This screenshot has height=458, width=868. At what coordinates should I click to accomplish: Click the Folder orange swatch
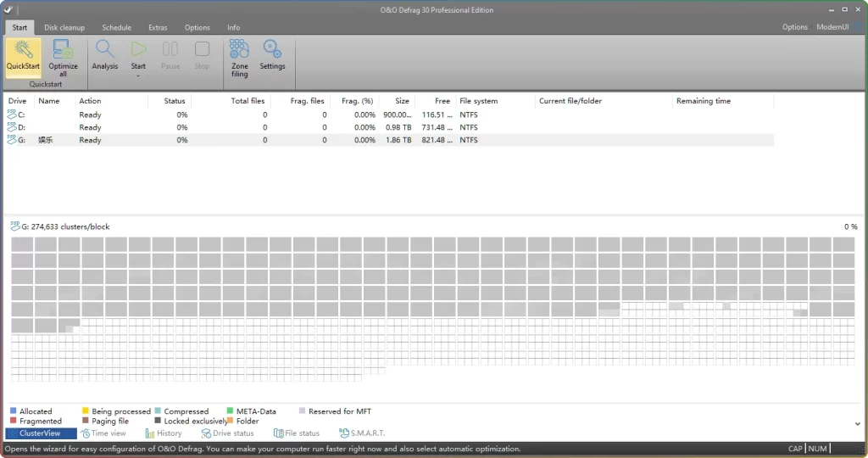[x=230, y=421]
